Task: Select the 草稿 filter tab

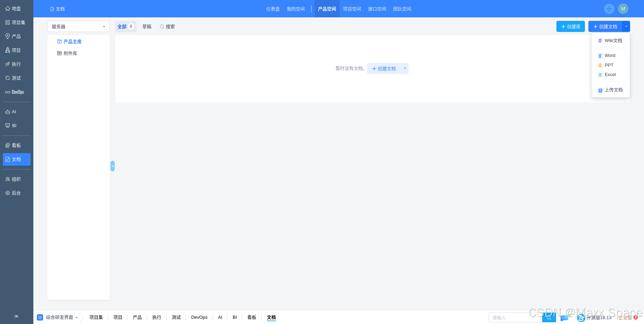Action: click(x=147, y=26)
